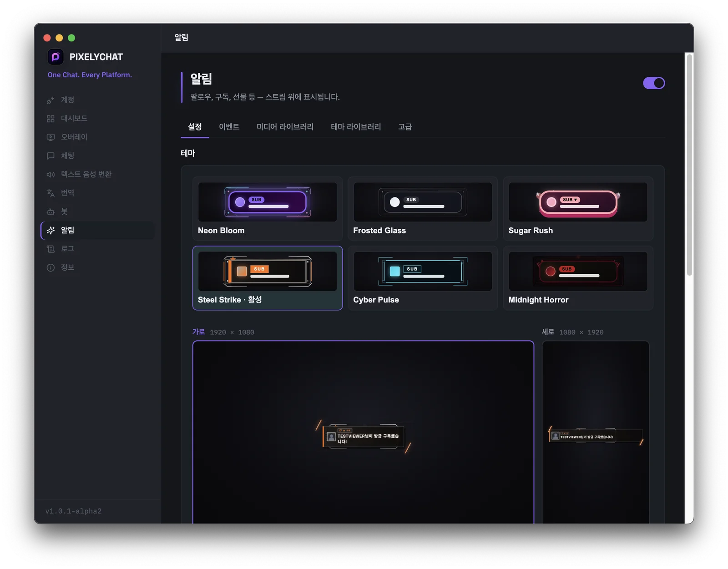
Task: Open the 텍스트 음성 변환 speaker icon
Action: (x=51, y=175)
